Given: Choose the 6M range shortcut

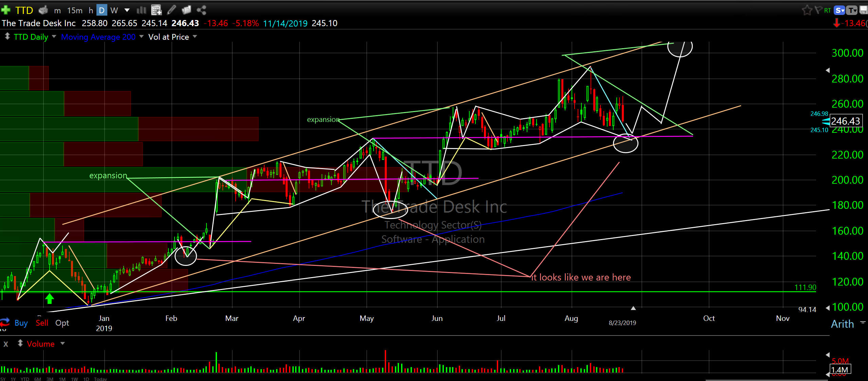Looking at the screenshot, I should 37,379.
